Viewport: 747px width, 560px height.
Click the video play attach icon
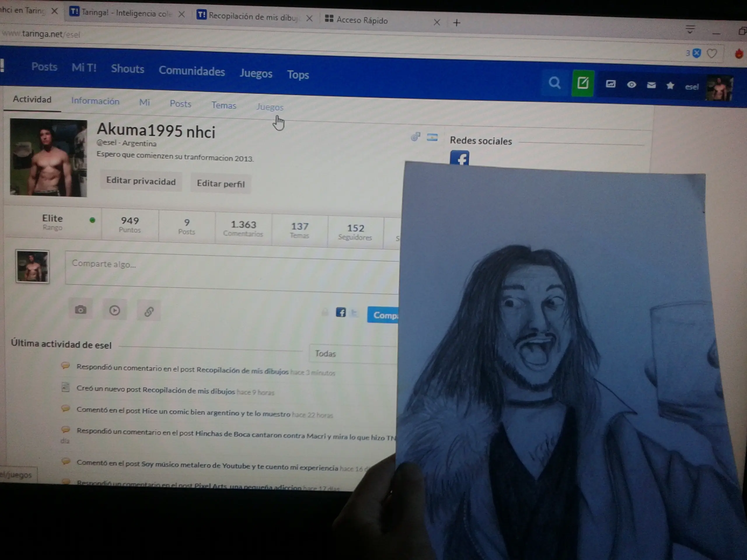tap(114, 311)
